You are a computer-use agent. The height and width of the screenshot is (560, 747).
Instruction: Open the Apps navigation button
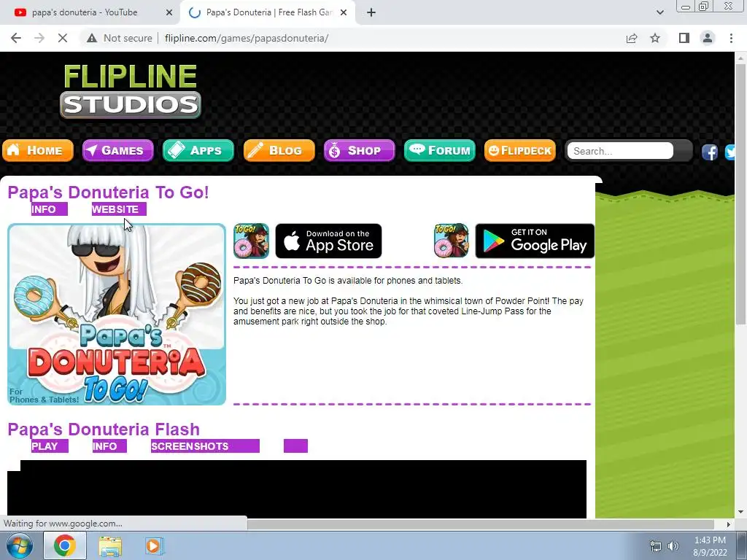[x=198, y=150]
